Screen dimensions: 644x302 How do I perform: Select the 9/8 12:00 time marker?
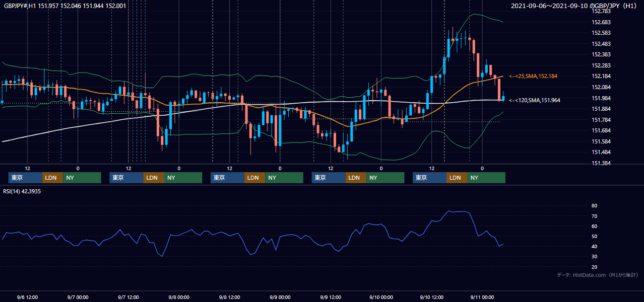[229, 297]
